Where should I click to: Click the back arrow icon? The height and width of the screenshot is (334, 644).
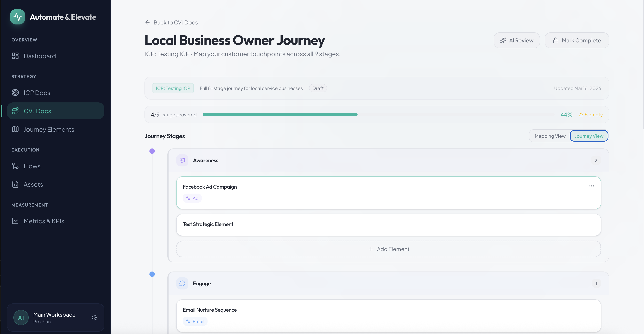click(148, 23)
